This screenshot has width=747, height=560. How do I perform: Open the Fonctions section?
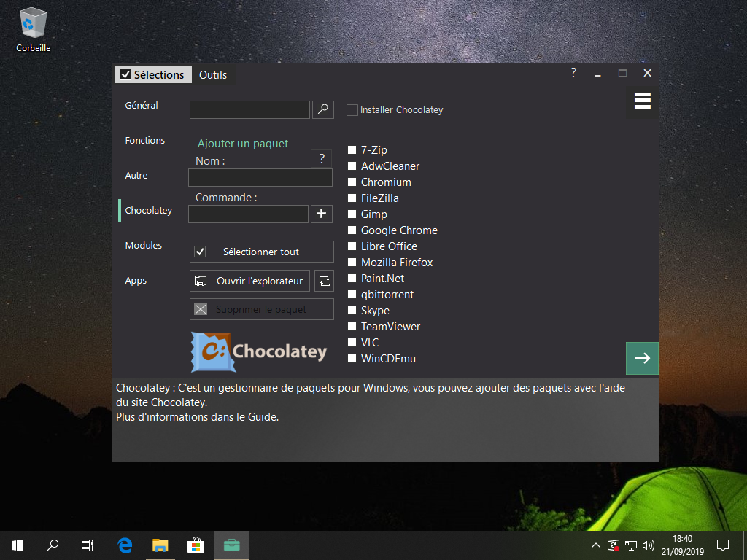click(x=145, y=141)
